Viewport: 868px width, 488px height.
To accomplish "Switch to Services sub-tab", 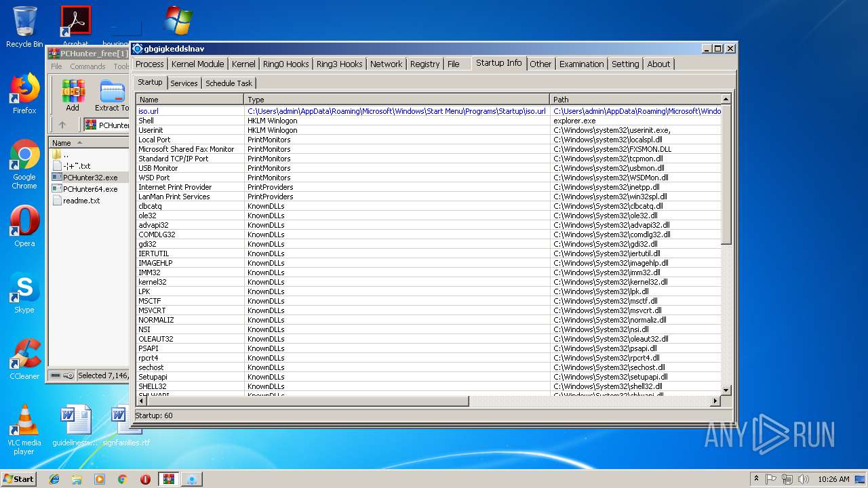I will [184, 83].
